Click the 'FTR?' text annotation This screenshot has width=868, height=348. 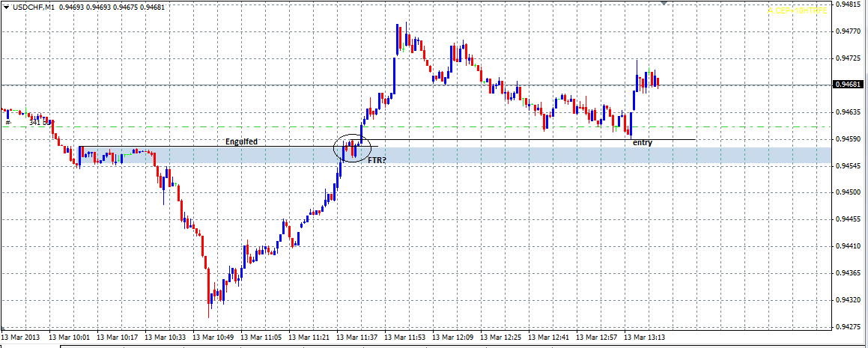point(377,160)
